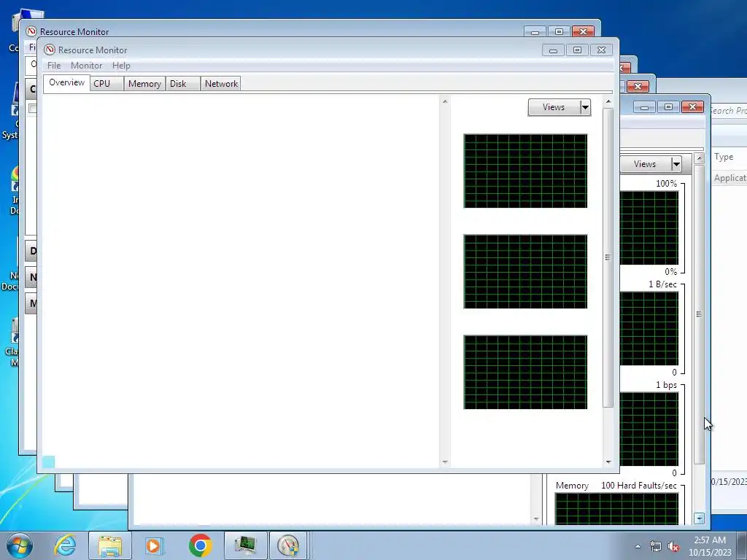747x560 pixels.
Task: Click the background graph labeled 100%
Action: (x=649, y=228)
